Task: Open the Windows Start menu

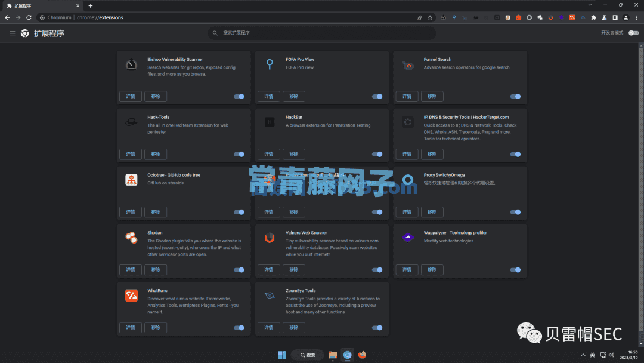Action: pyautogui.click(x=282, y=355)
